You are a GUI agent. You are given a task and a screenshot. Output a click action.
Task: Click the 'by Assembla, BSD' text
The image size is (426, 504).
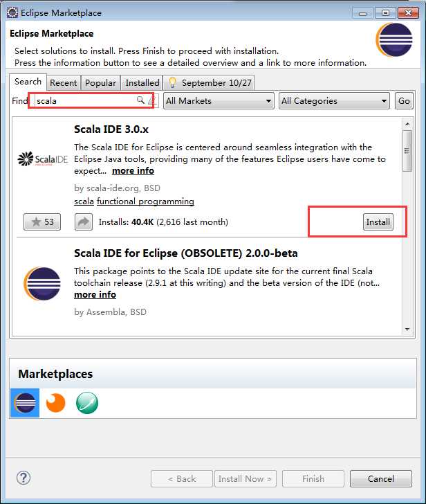coord(110,312)
